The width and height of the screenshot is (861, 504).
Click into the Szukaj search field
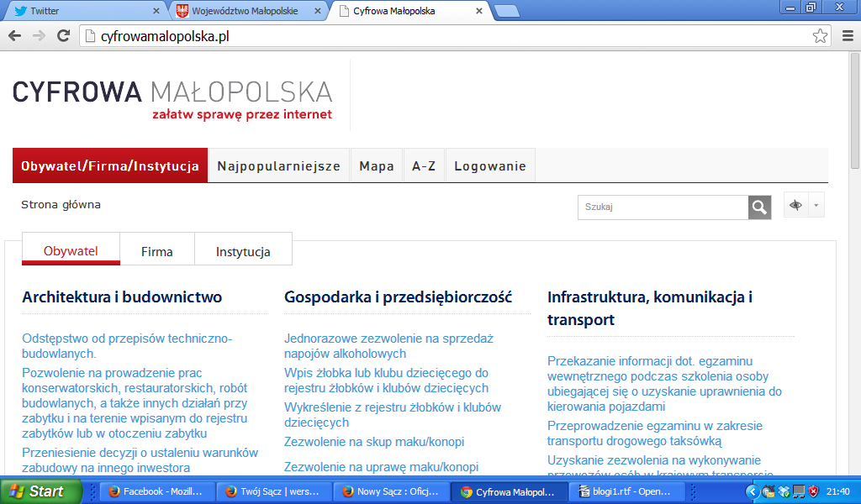[x=663, y=207]
